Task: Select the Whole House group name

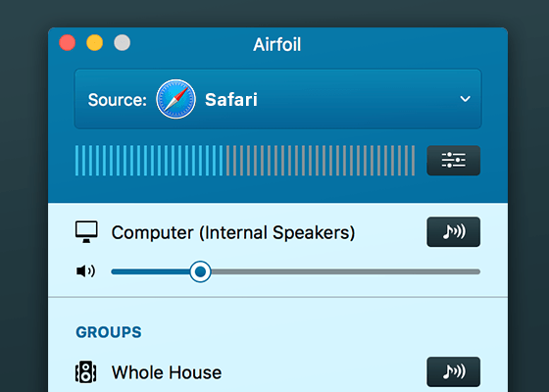Action: click(x=167, y=372)
